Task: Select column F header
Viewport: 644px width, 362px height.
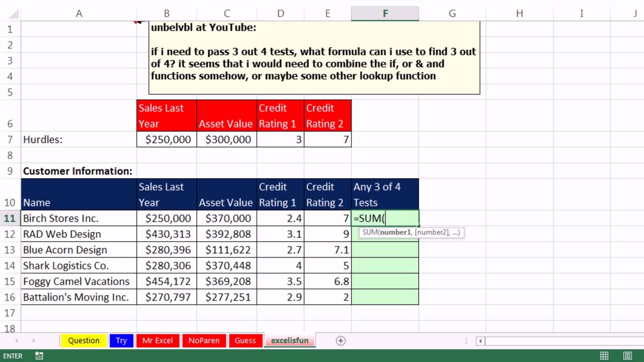Action: tap(385, 14)
